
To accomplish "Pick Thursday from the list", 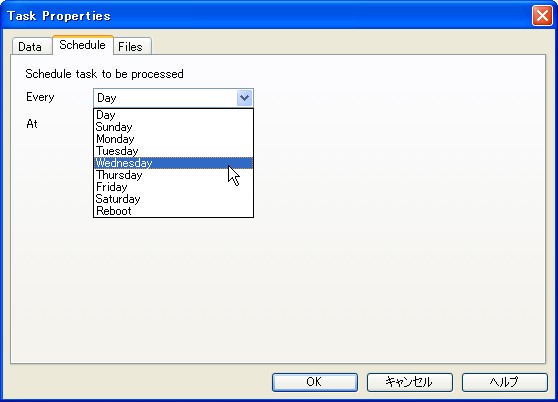I will coord(173,175).
